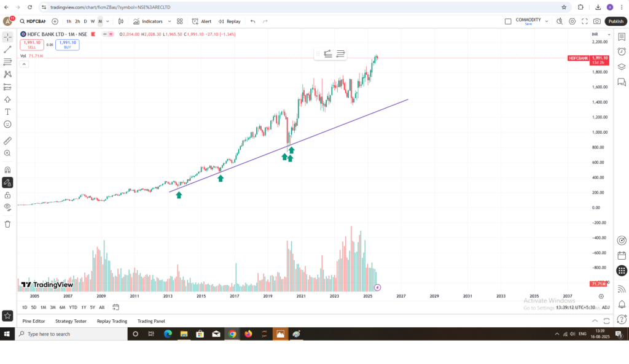Click the Publish button

(x=615, y=21)
